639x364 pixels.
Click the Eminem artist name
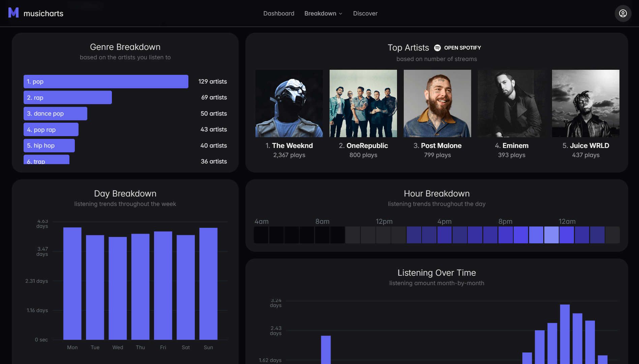[515, 146]
